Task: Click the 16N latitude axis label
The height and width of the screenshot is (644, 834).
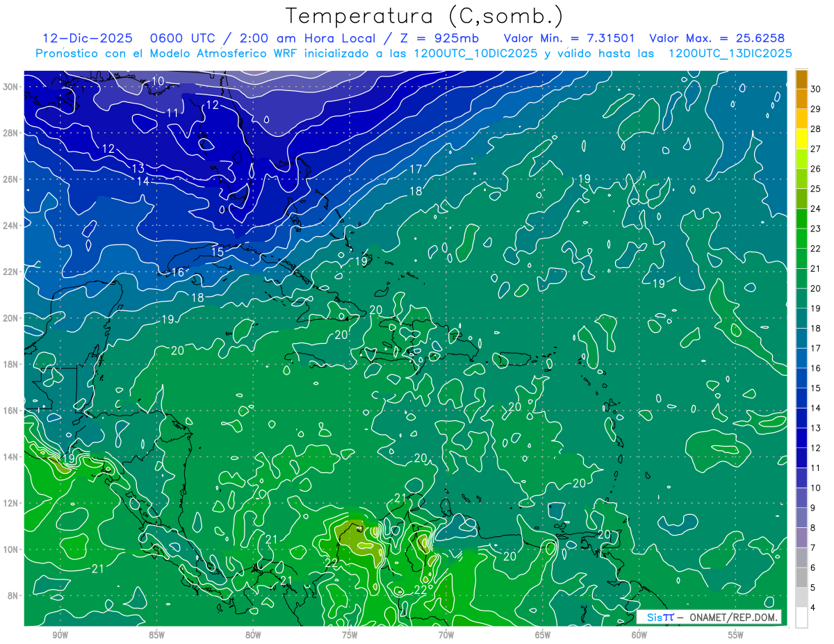Action: click(x=11, y=411)
